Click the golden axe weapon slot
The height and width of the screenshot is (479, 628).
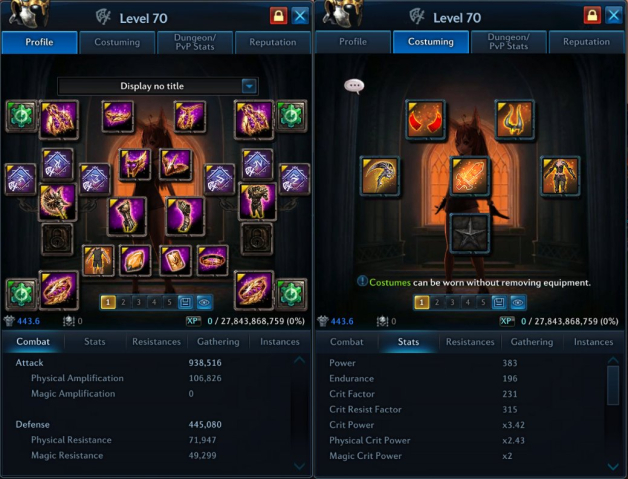coord(58,202)
